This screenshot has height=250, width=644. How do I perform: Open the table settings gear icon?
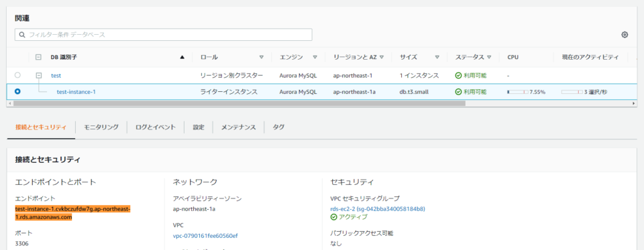point(625,35)
